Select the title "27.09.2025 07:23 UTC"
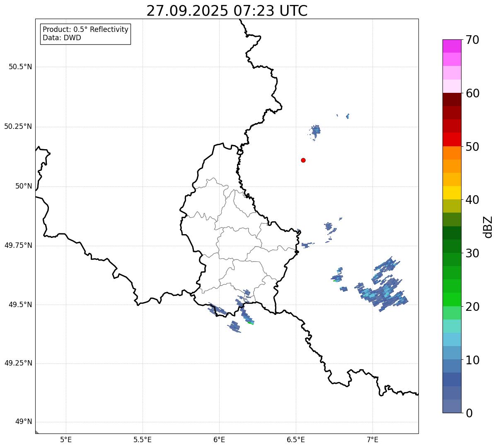This screenshot has height=448, width=498. [227, 11]
